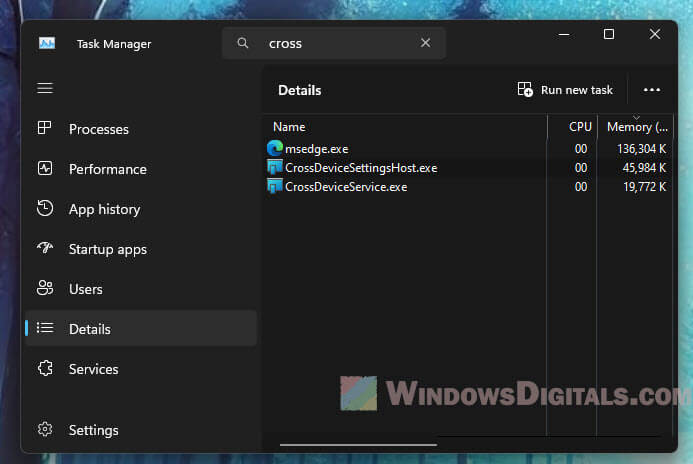Click the 19,772 K memory value

tap(644, 187)
